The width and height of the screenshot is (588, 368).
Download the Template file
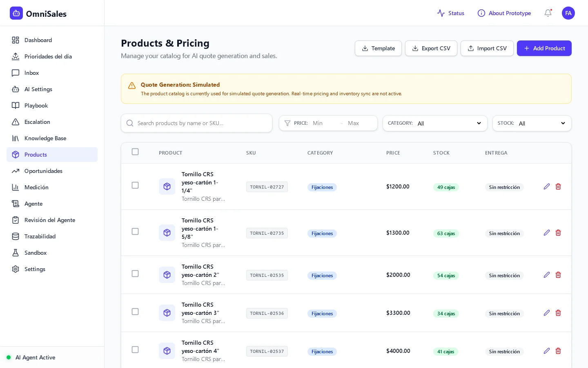tap(378, 48)
